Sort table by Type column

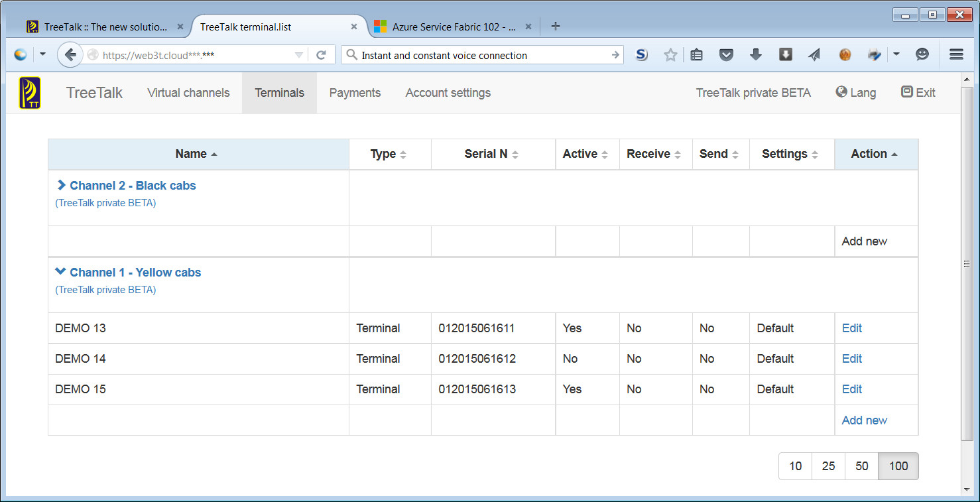pyautogui.click(x=390, y=154)
